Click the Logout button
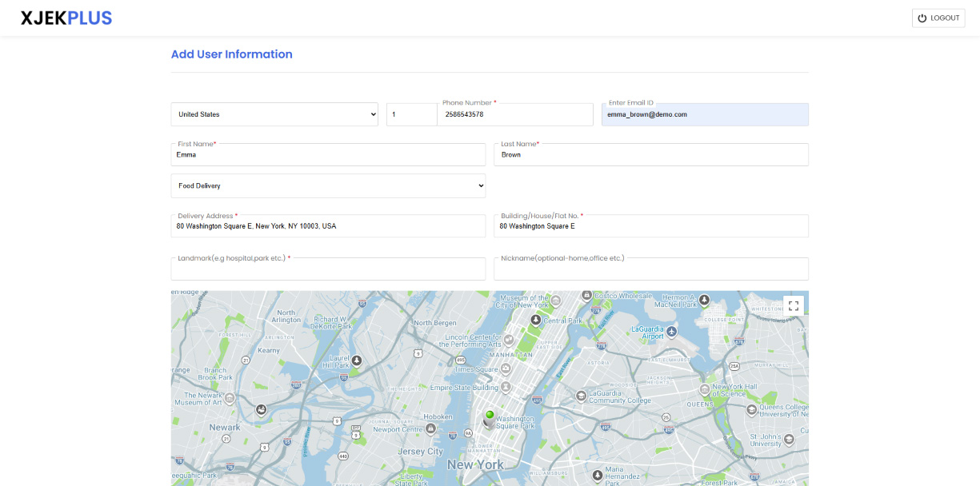Viewport: 980px width, 486px height. click(x=938, y=18)
